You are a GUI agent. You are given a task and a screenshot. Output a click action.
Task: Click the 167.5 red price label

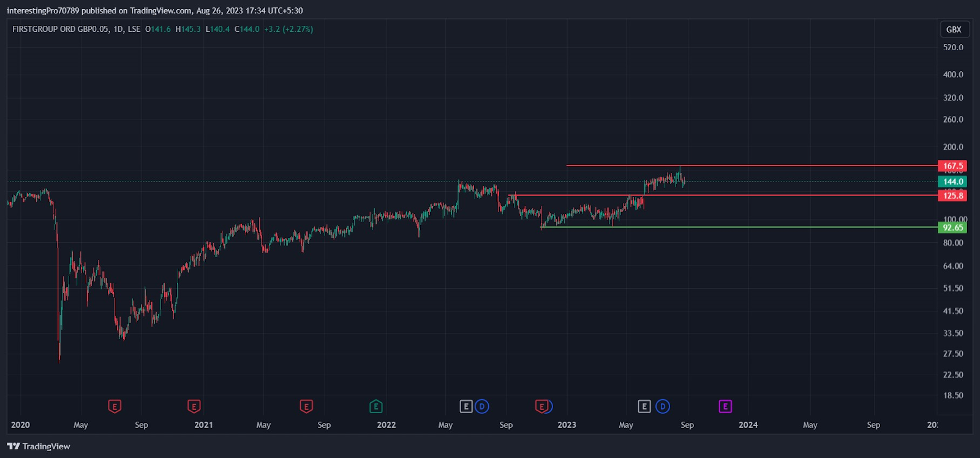(x=953, y=166)
